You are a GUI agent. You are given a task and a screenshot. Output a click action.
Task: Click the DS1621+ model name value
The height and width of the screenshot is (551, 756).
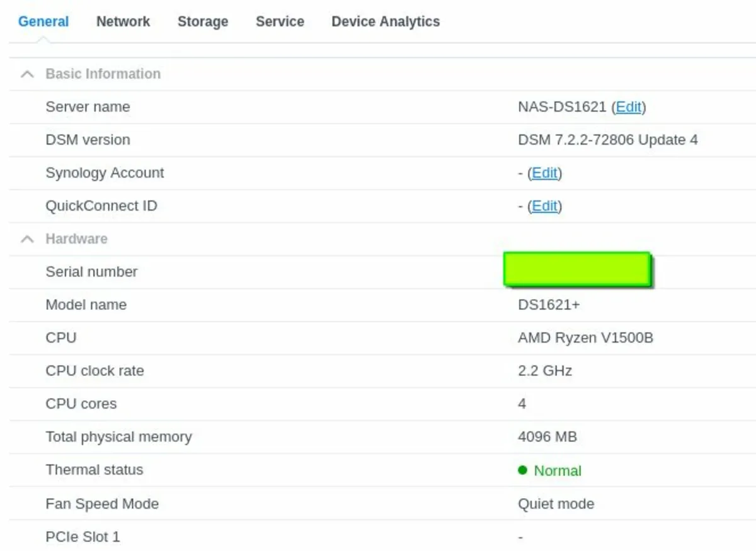coord(549,305)
